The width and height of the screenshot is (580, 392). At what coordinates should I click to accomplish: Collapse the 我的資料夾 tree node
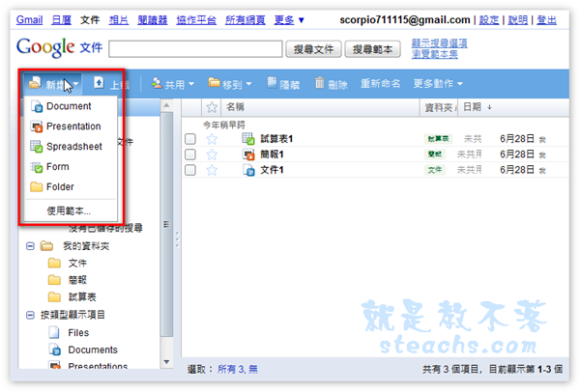(30, 246)
